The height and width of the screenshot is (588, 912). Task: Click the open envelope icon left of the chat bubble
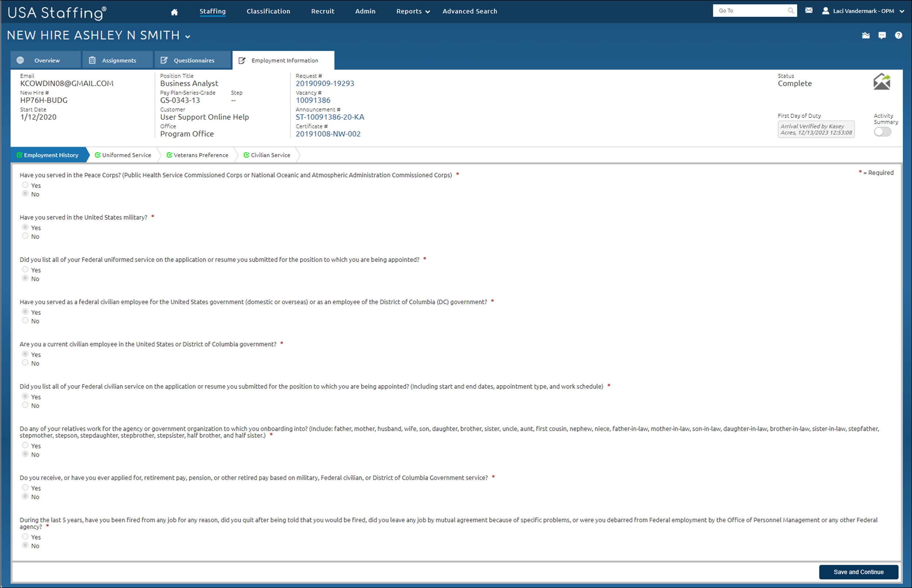[x=865, y=35]
